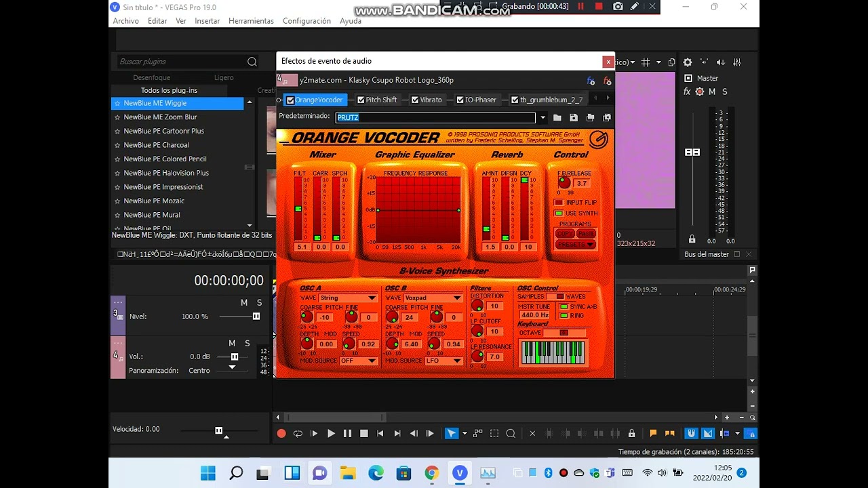The height and width of the screenshot is (488, 868).
Task: Toggle loop playback in transport bar
Action: (x=298, y=434)
